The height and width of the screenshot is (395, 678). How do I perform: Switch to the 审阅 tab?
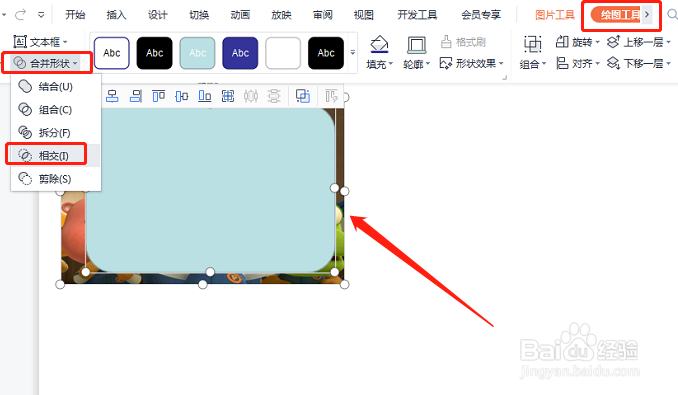point(323,15)
